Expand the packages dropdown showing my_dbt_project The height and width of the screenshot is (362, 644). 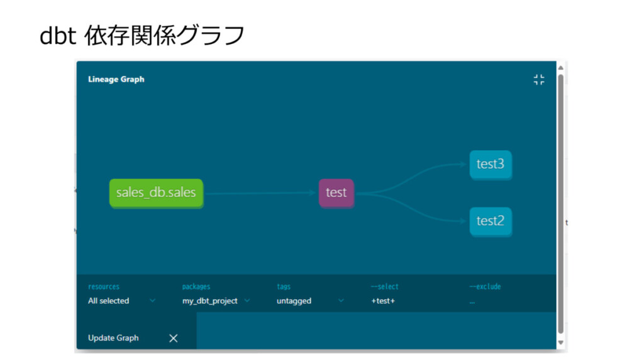pyautogui.click(x=216, y=301)
